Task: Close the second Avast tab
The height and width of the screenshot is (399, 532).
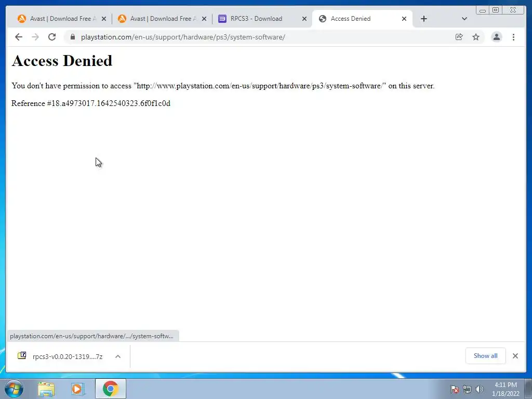Action: [x=204, y=19]
